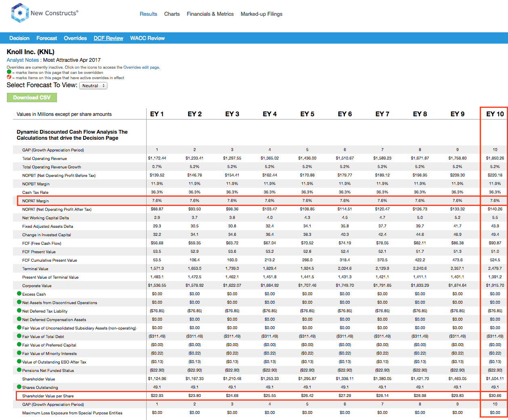Click the Fixed Adjusted Assets Delta label
The width and height of the screenshot is (508, 420).
pyautogui.click(x=48, y=226)
